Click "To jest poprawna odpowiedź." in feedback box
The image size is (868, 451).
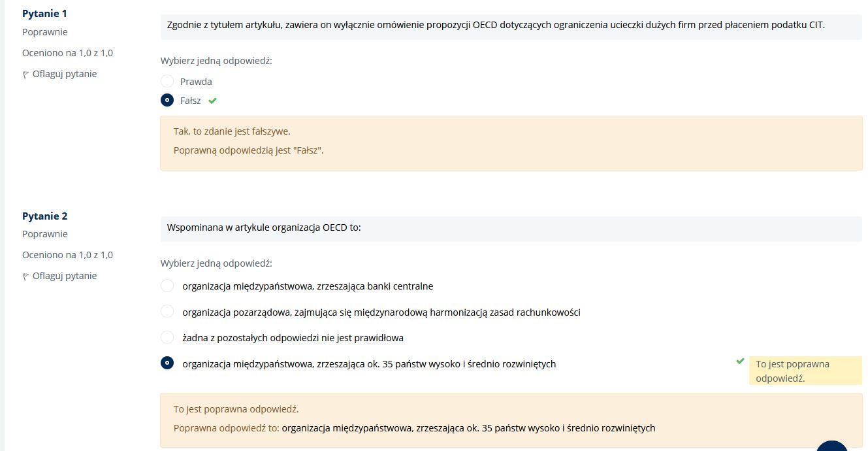[x=236, y=409]
